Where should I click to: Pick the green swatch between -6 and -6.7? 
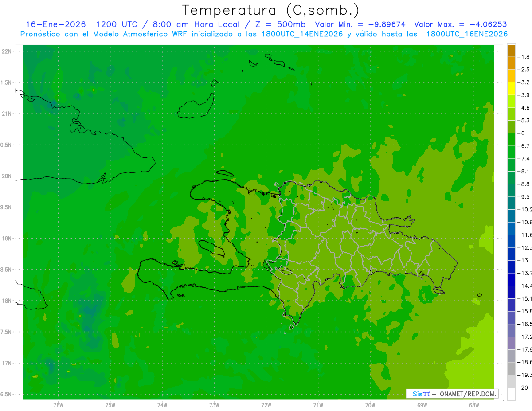tap(511, 140)
